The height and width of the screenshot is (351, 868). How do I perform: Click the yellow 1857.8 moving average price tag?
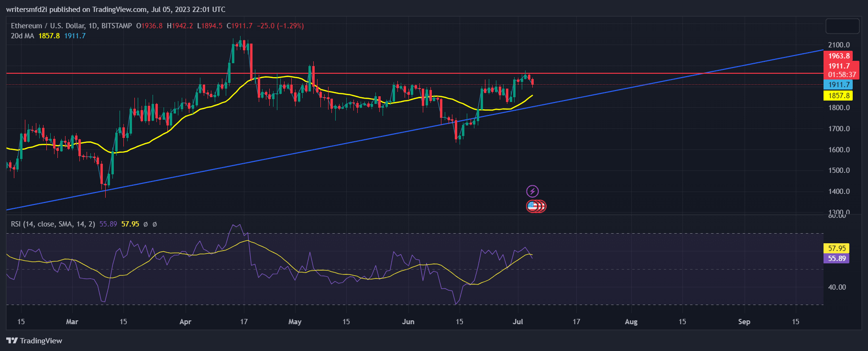(839, 96)
